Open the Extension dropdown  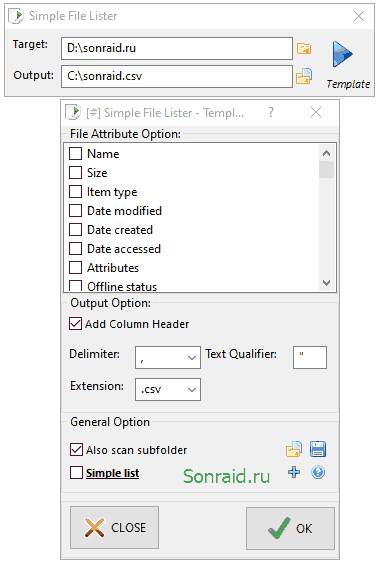[168, 389]
